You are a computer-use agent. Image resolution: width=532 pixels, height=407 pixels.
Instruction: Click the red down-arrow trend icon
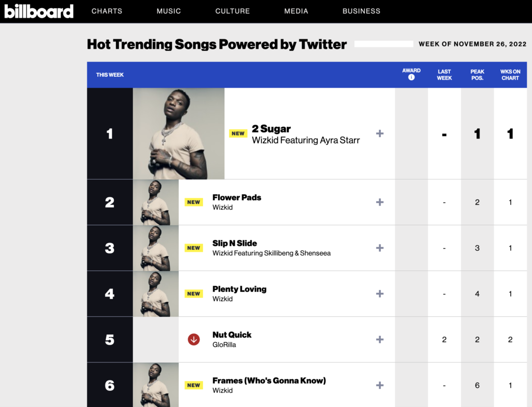point(194,339)
